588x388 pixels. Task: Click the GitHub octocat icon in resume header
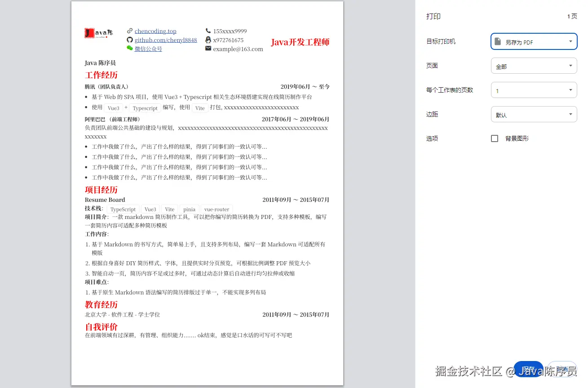point(130,40)
